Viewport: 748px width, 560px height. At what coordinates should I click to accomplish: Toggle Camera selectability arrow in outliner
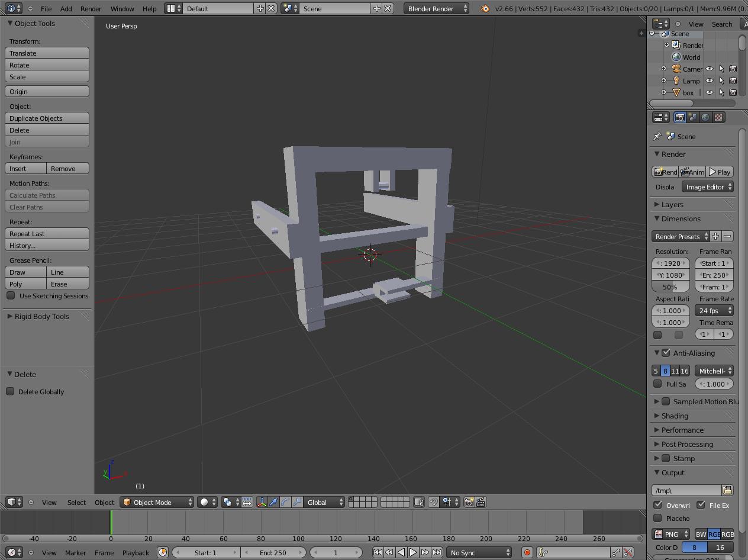pyautogui.click(x=721, y=69)
